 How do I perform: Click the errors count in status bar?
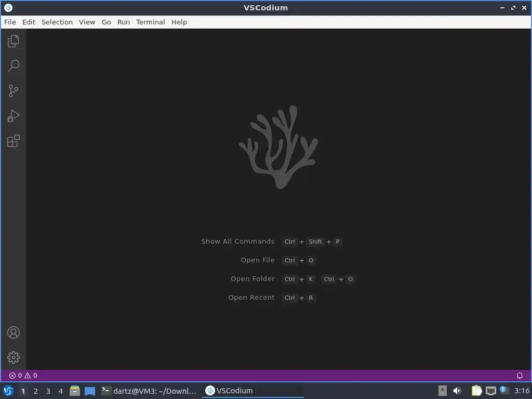(x=16, y=376)
